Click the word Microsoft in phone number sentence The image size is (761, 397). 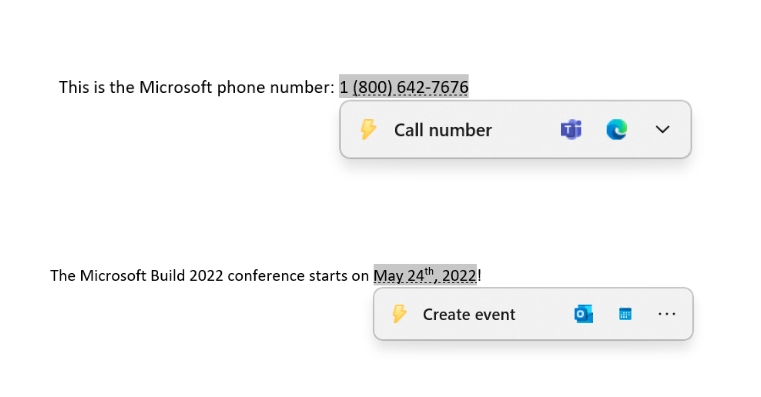[x=176, y=87]
